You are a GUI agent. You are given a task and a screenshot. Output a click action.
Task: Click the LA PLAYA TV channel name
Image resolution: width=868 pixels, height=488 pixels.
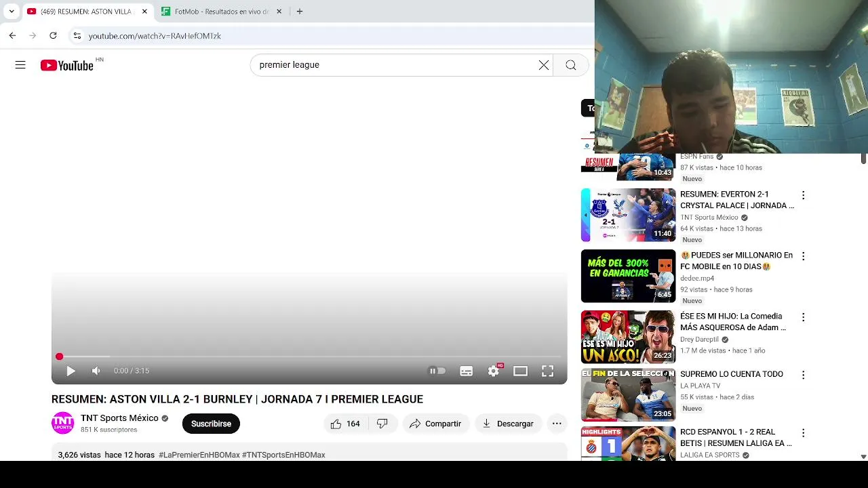coord(701,386)
